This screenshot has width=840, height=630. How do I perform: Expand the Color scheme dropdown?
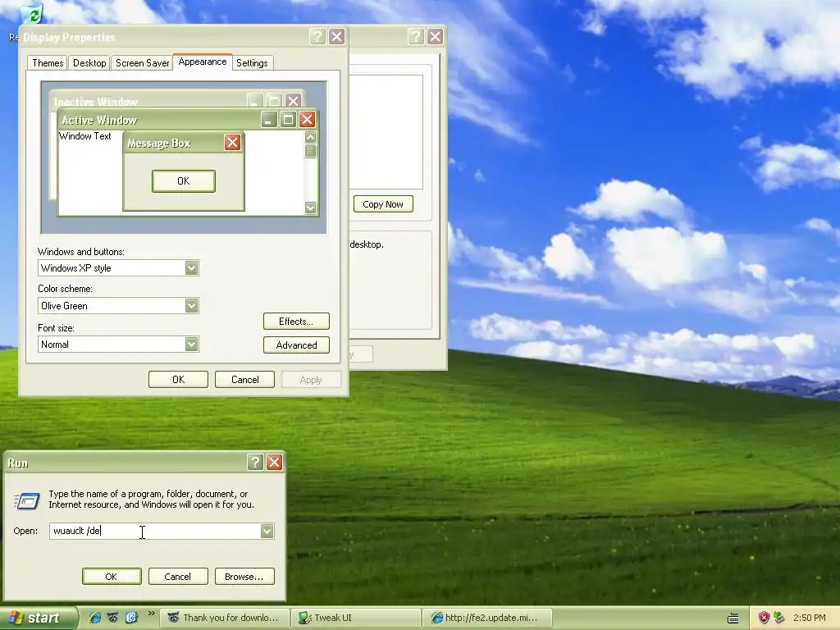pyautogui.click(x=191, y=306)
